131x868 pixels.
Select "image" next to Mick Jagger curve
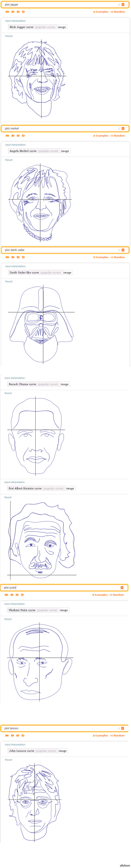coord(62,27)
